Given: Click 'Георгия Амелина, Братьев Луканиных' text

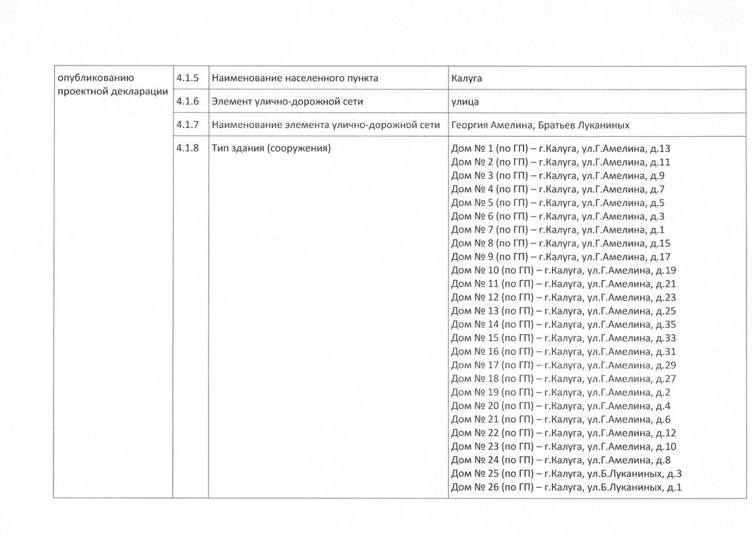Looking at the screenshot, I should [x=541, y=125].
